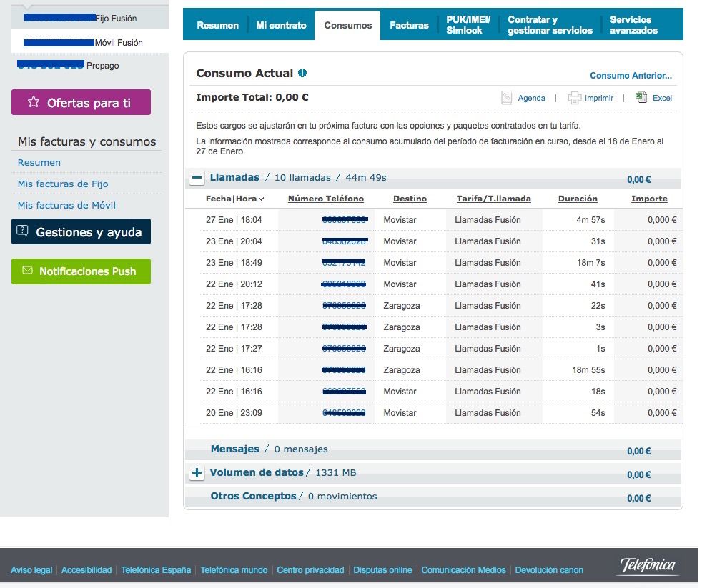The height and width of the screenshot is (588, 702).
Task: Sort by Número Teléfono column header
Action: click(x=325, y=199)
